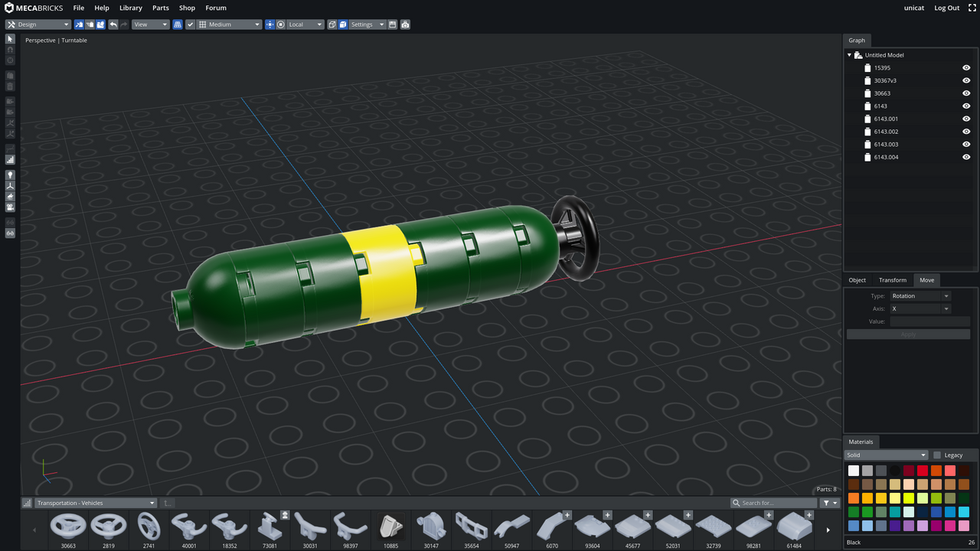Hide part 6143.001 via eye icon
This screenshot has height=551, width=980.
click(966, 119)
